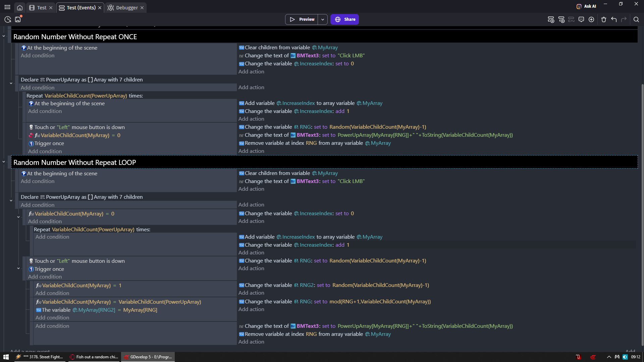The image size is (644, 362).
Task: Collapse the 'Touch or Left mouse button' event chevron
Action: (x=18, y=268)
